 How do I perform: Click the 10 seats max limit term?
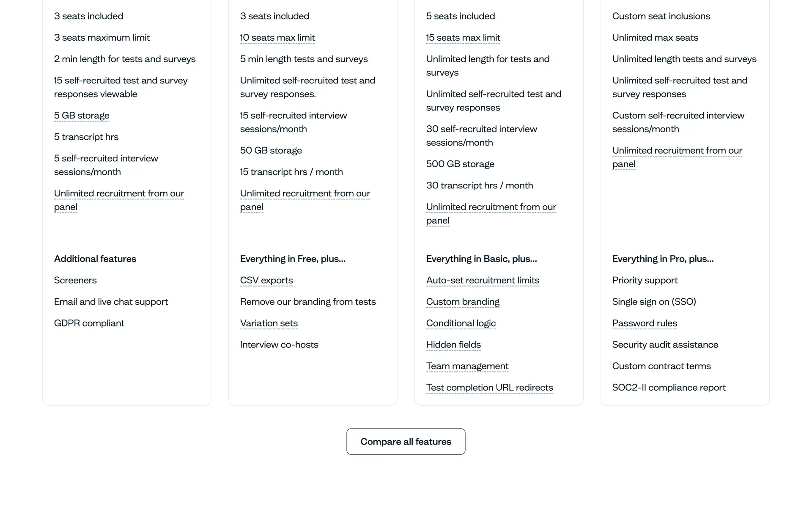pyautogui.click(x=277, y=38)
